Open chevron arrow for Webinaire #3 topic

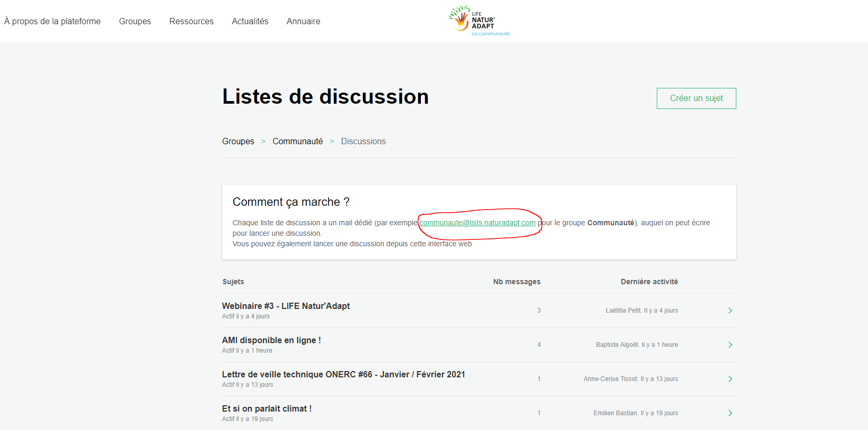[x=730, y=311]
